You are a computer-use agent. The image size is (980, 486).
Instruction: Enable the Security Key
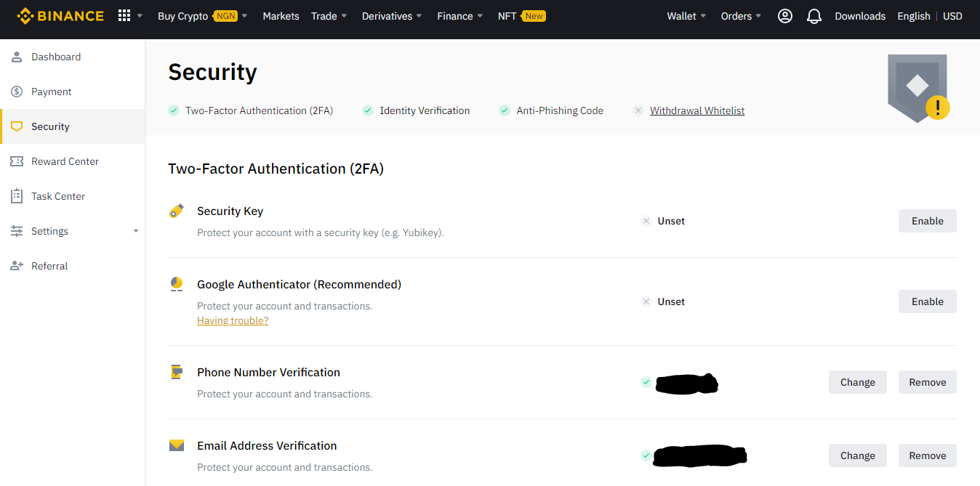tap(927, 221)
